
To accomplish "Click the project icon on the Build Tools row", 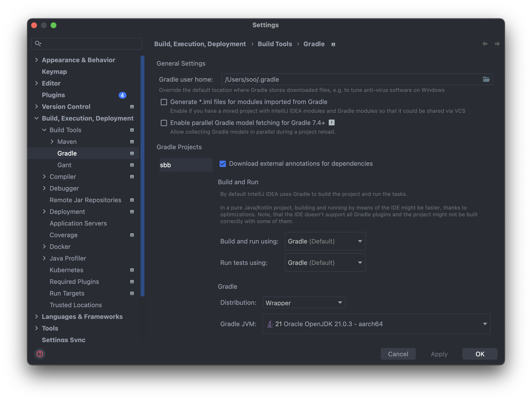I will [132, 130].
